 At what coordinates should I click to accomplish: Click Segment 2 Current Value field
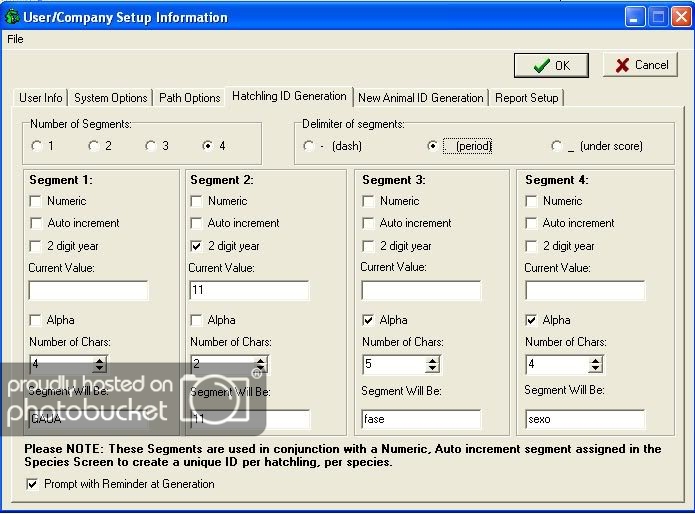249,291
